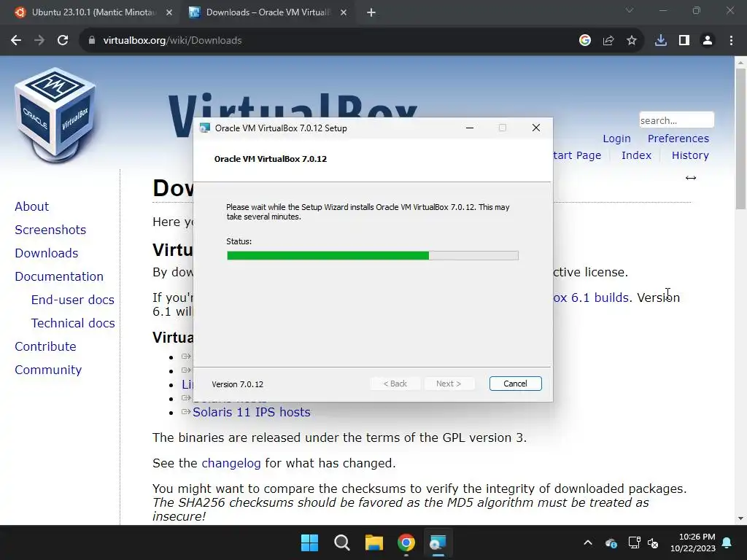Screen dimensions: 747x560
Task: Bookmark this page with star icon
Action: [x=632, y=41]
